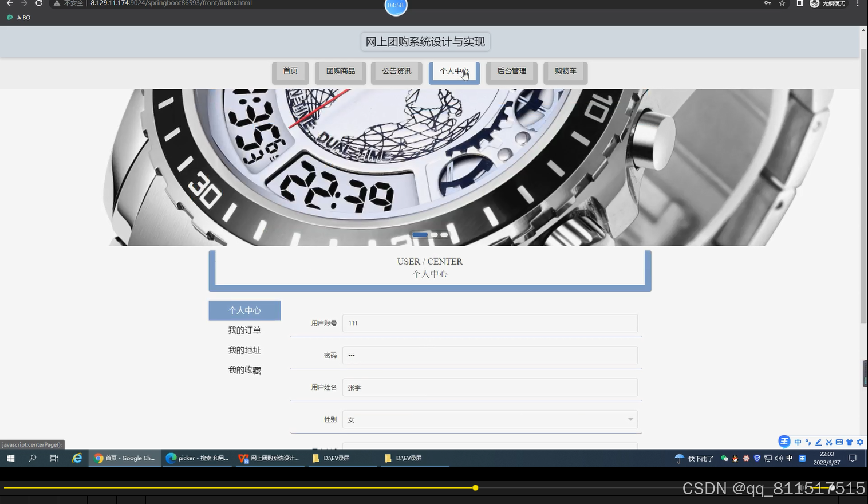Open 我的订单 in the sidebar
The height and width of the screenshot is (504, 868).
tap(244, 330)
